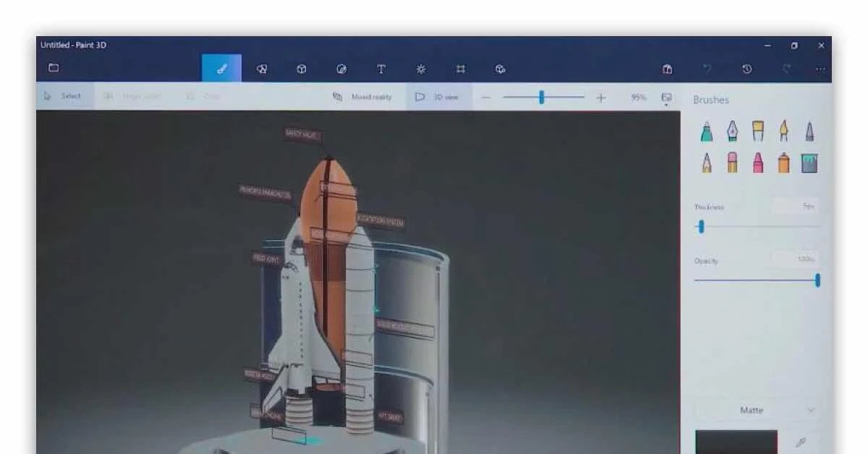The height and width of the screenshot is (454, 868).
Task: Select the Calligraphy pen brush
Action: [x=732, y=130]
